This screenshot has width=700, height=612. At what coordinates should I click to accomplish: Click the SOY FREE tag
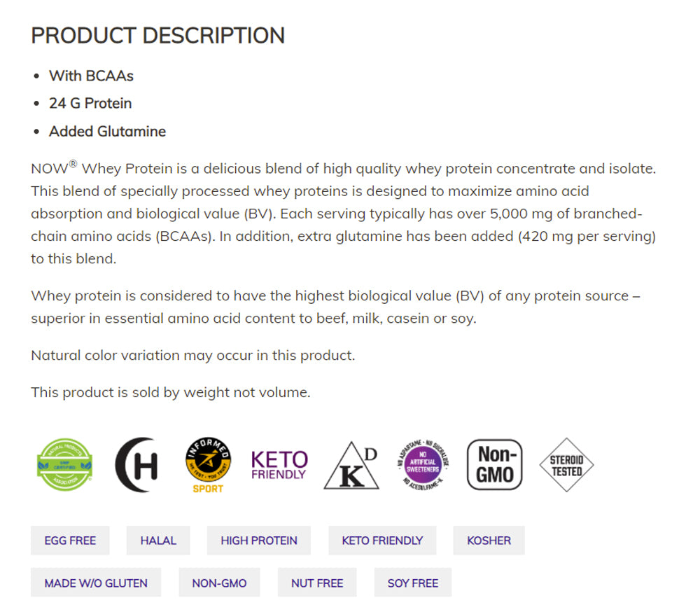coord(413,583)
